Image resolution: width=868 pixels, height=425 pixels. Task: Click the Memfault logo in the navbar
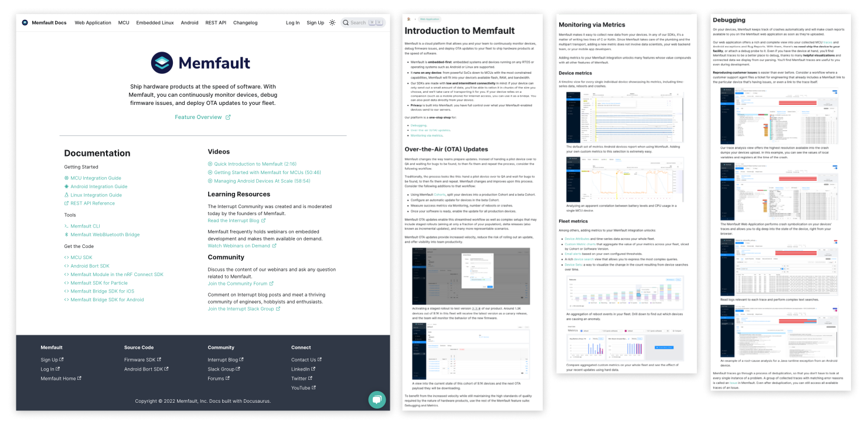[25, 22]
